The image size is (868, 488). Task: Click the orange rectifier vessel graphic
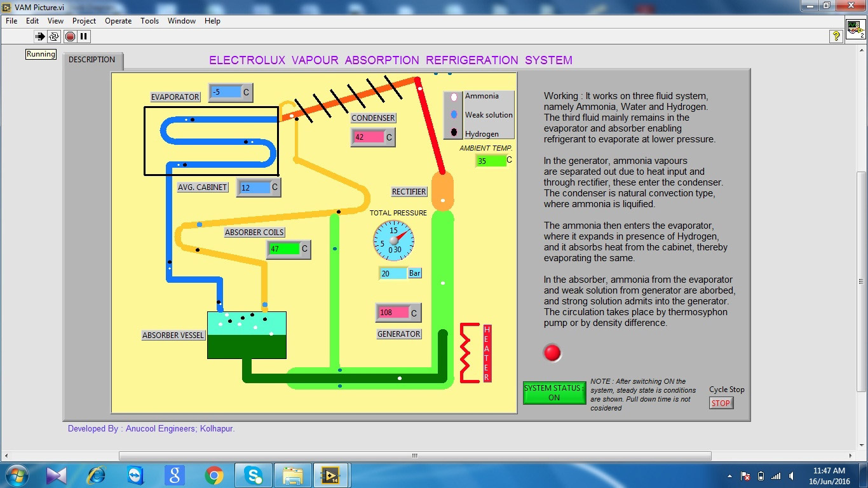[443, 191]
